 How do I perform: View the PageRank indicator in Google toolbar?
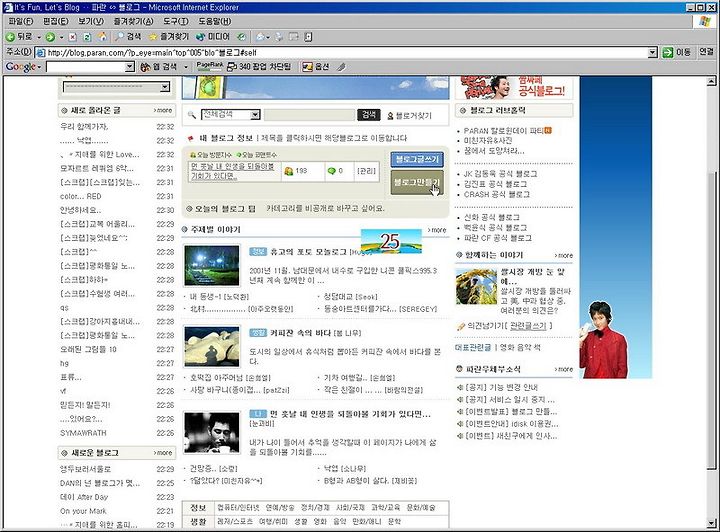tap(209, 67)
